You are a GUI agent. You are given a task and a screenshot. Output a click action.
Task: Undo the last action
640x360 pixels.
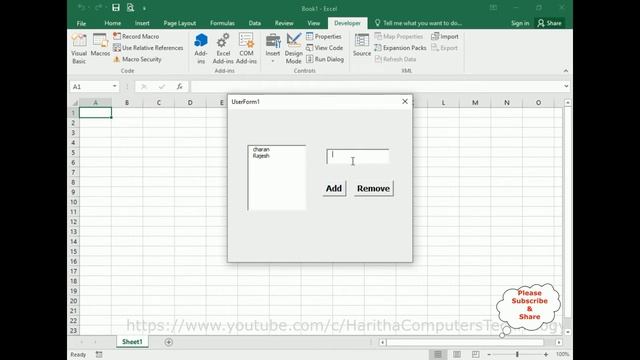(x=82, y=8)
